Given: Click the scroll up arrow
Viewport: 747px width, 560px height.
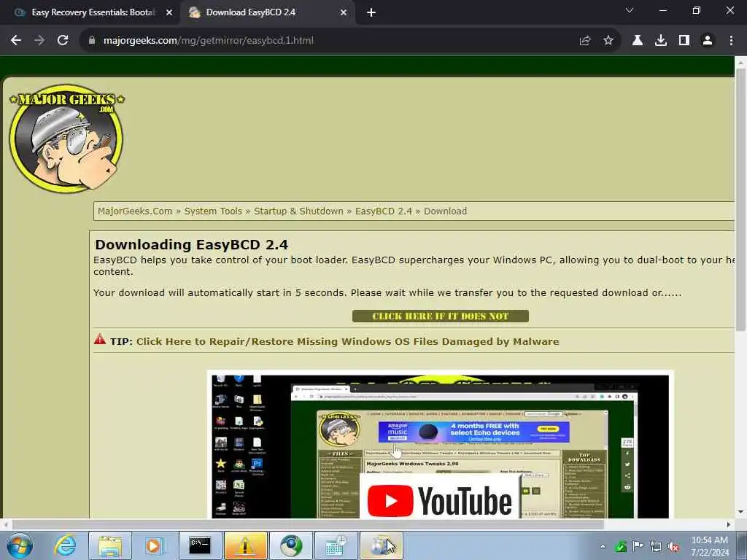Looking at the screenshot, I should click(740, 62).
